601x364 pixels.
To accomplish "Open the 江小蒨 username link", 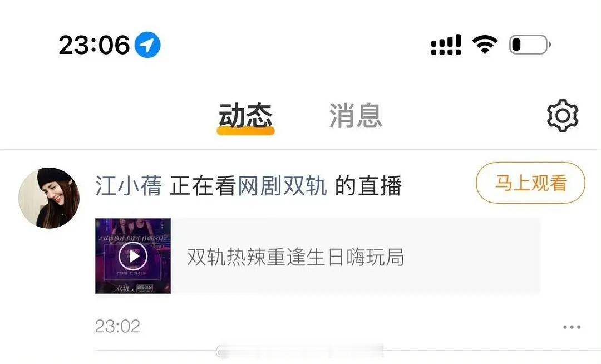I will point(129,186).
